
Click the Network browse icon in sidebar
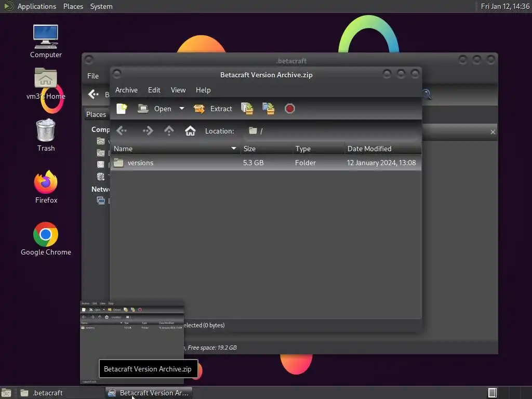(101, 201)
